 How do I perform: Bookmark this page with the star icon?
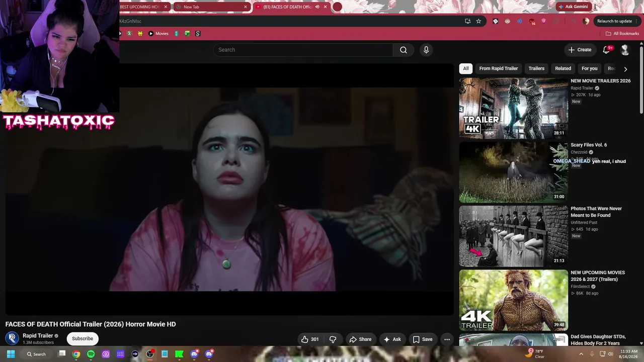coord(478,21)
